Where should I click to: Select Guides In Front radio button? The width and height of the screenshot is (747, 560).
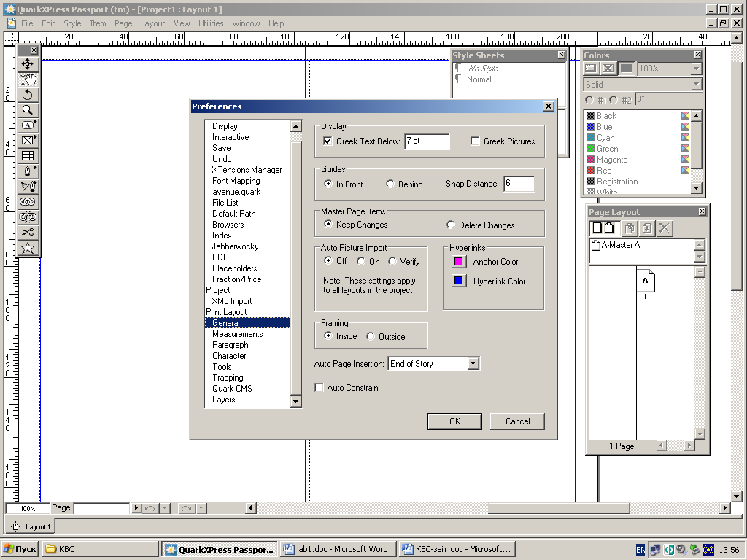click(x=328, y=184)
